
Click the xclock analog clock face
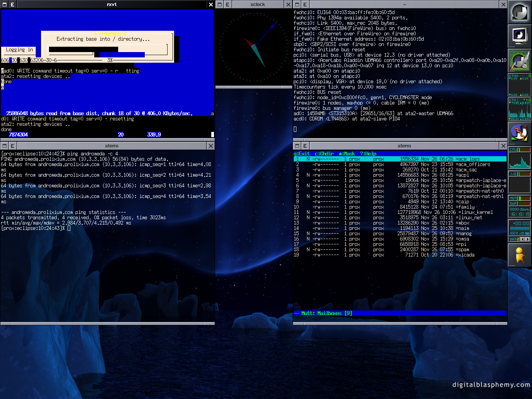[253, 47]
